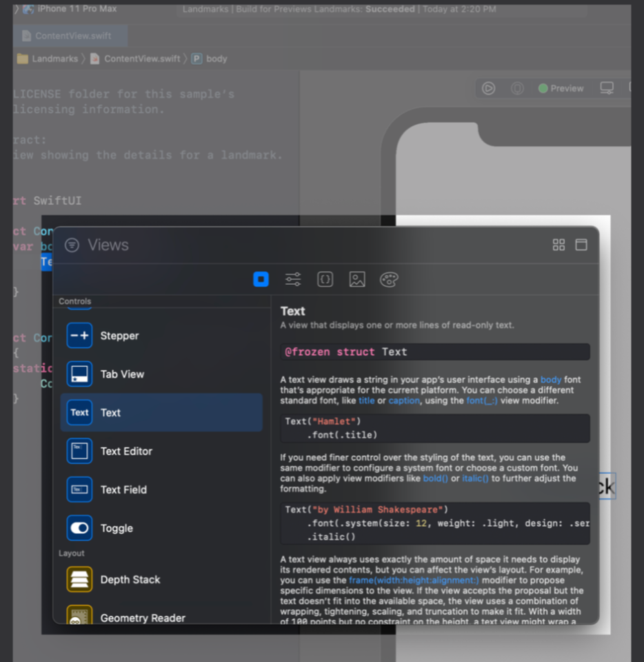Image resolution: width=644 pixels, height=662 pixels.
Task: Click the Text Editor icon
Action: coord(79,451)
